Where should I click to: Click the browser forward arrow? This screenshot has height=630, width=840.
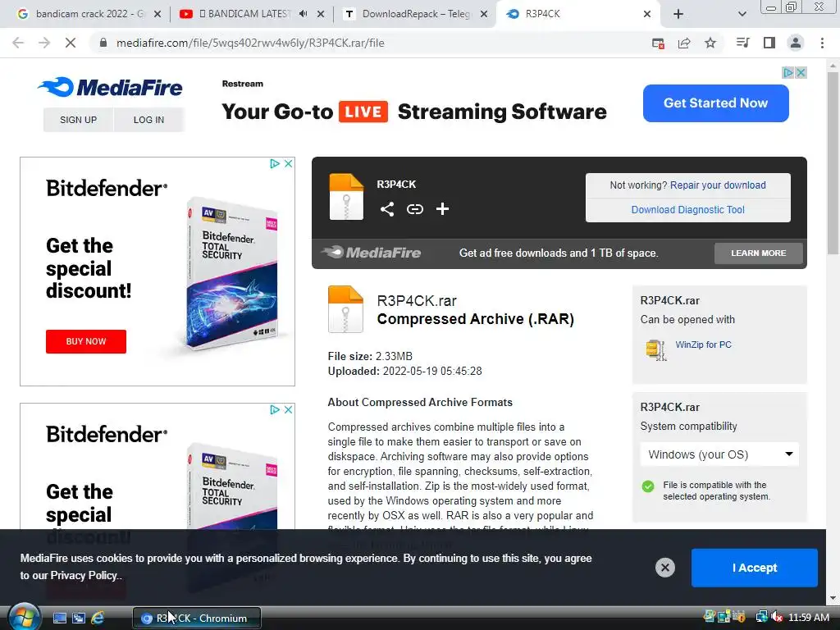(44, 43)
